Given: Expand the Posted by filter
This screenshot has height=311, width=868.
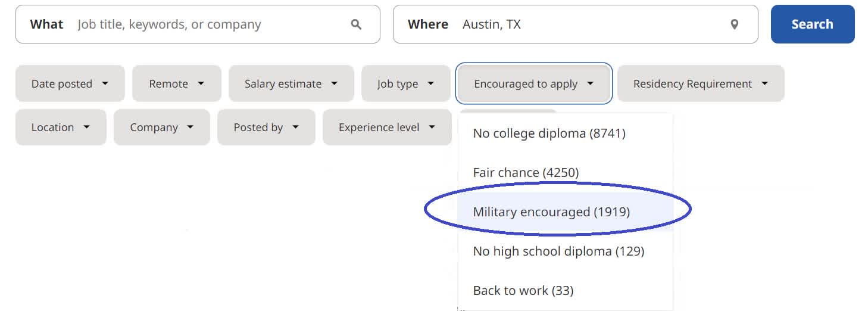Looking at the screenshot, I should click(266, 127).
